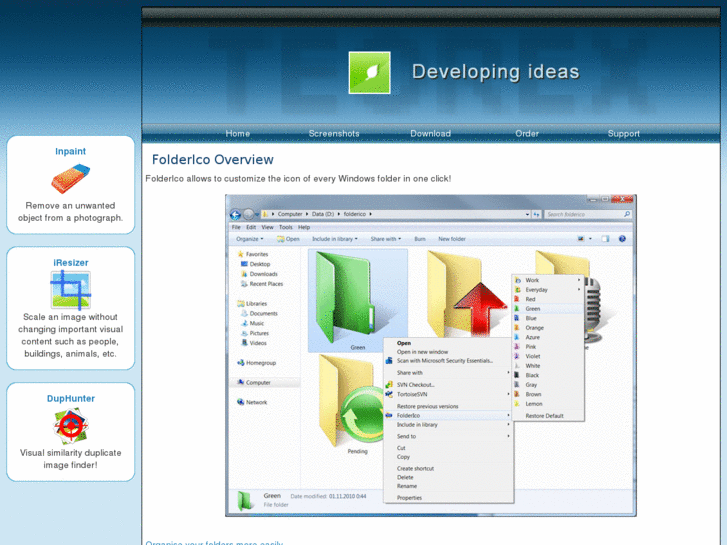
Task: Select Libraries in the navigation pane
Action: [252, 304]
